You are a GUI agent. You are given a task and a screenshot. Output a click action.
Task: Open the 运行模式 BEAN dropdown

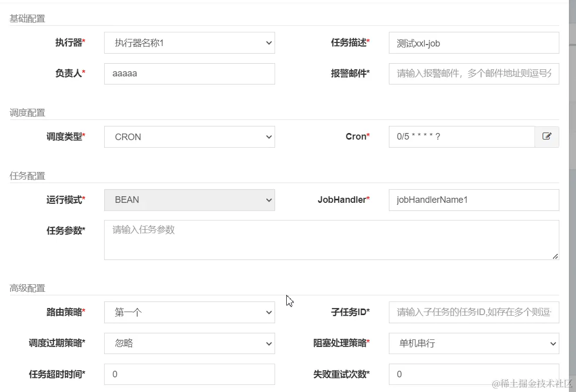190,200
